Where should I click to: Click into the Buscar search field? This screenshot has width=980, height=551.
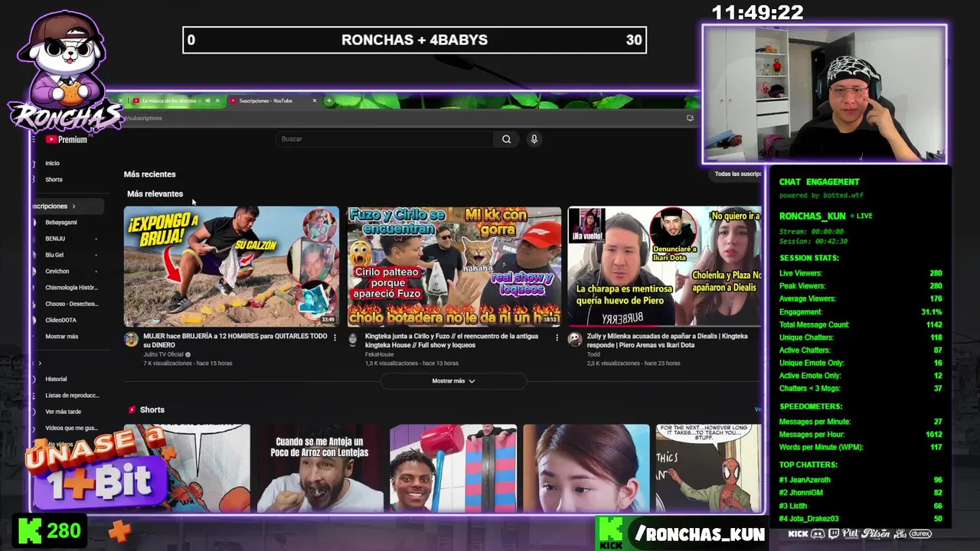385,139
